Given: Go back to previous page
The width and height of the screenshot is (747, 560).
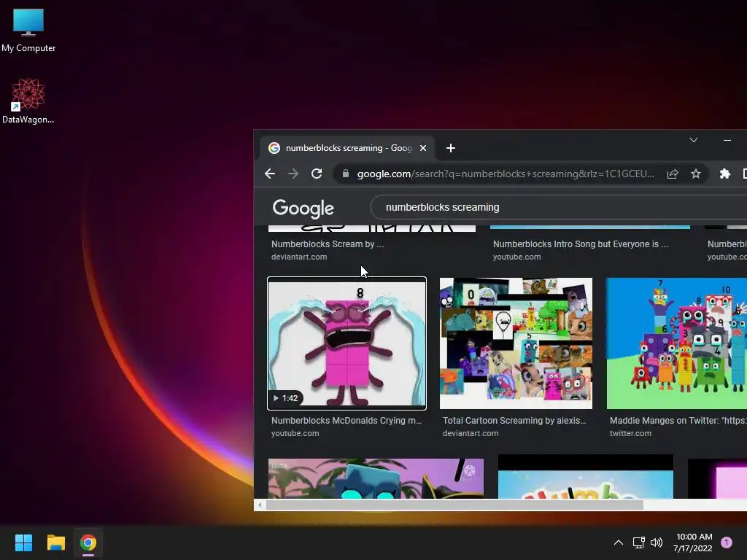Looking at the screenshot, I should coord(270,174).
